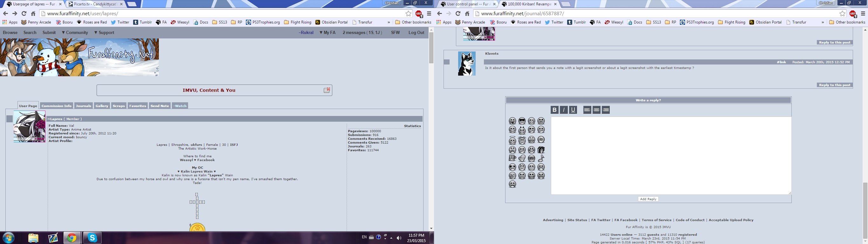Insert the CD disc emoticon
This screenshot has width=868, height=244.
[x=541, y=139]
